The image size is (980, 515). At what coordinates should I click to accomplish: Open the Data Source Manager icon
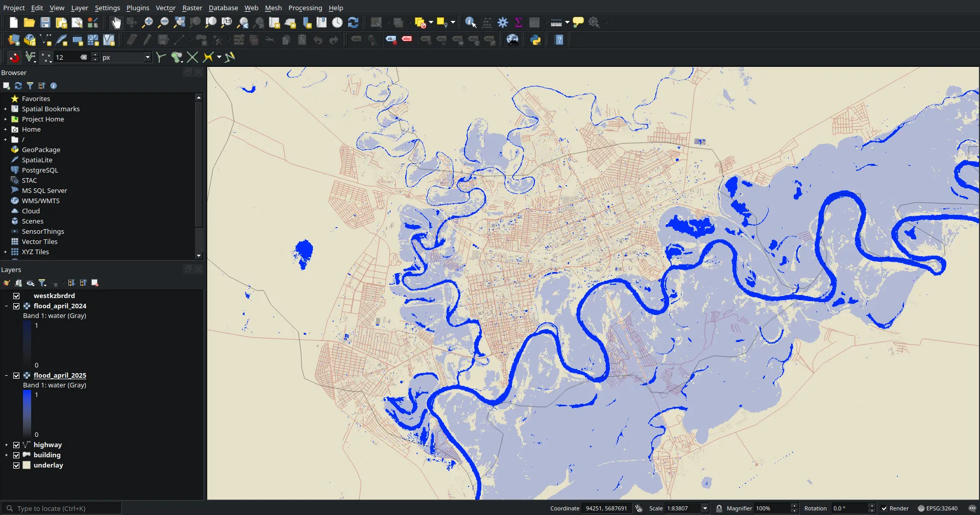(x=14, y=40)
